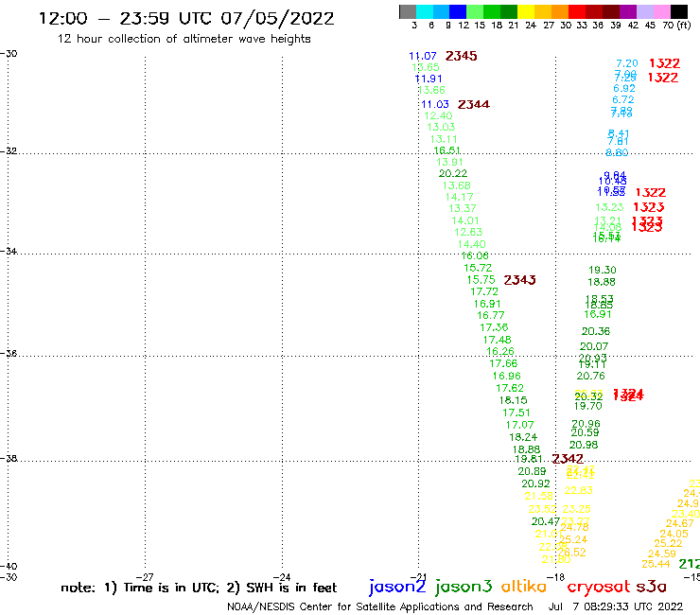This screenshot has width=700, height=615.
Task: Click the wave height value 11.07
Action: pyautogui.click(x=423, y=56)
